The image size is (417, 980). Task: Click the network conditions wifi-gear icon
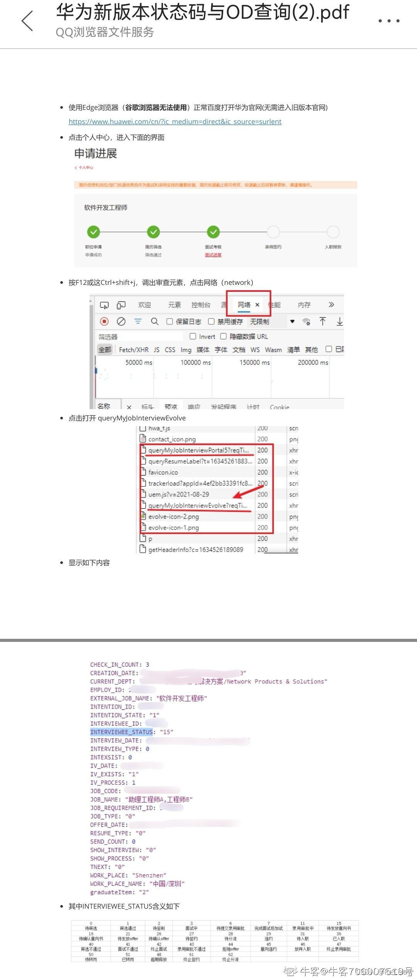306,322
